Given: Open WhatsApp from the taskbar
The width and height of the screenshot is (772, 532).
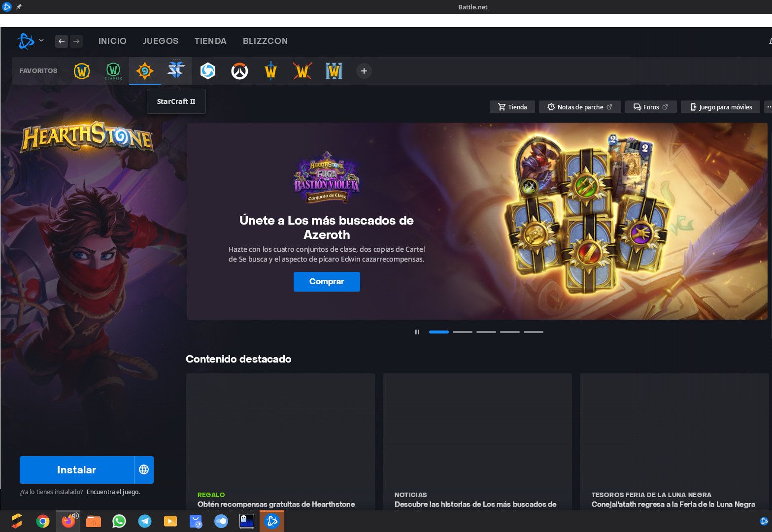Looking at the screenshot, I should (119, 521).
